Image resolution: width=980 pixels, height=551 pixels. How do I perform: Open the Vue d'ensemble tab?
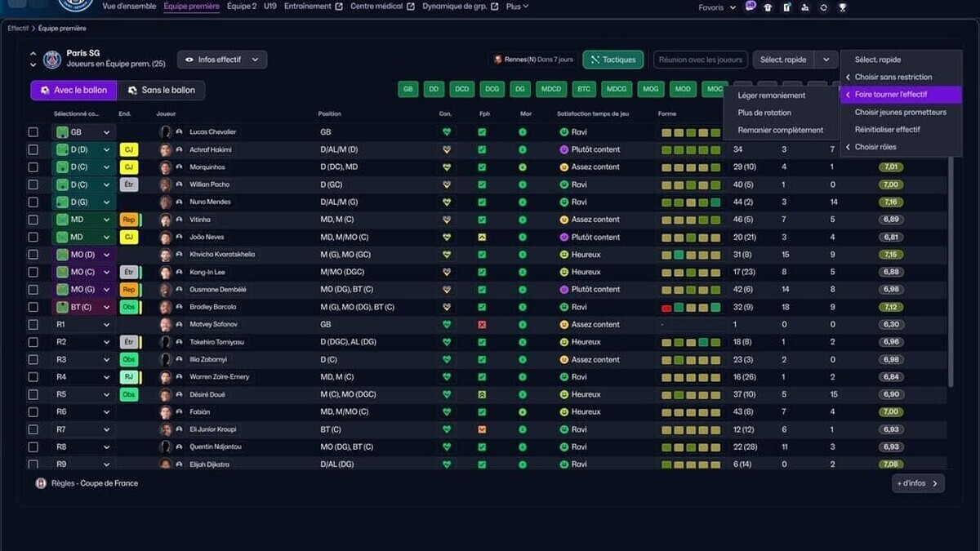(x=129, y=7)
